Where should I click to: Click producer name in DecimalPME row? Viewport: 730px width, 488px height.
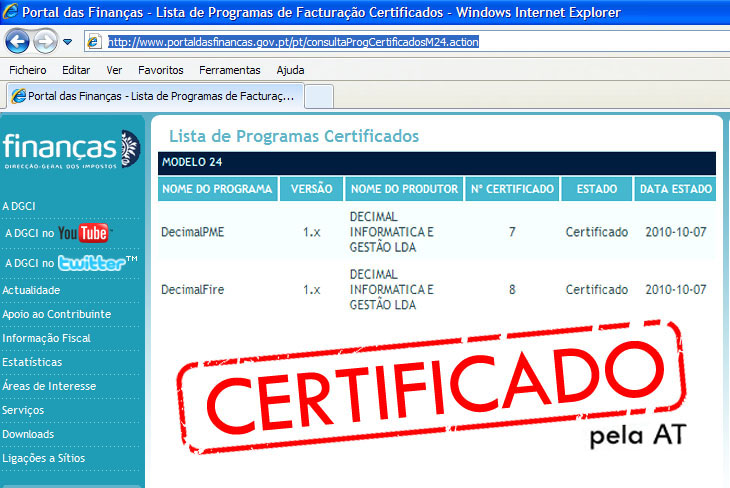pyautogui.click(x=392, y=232)
